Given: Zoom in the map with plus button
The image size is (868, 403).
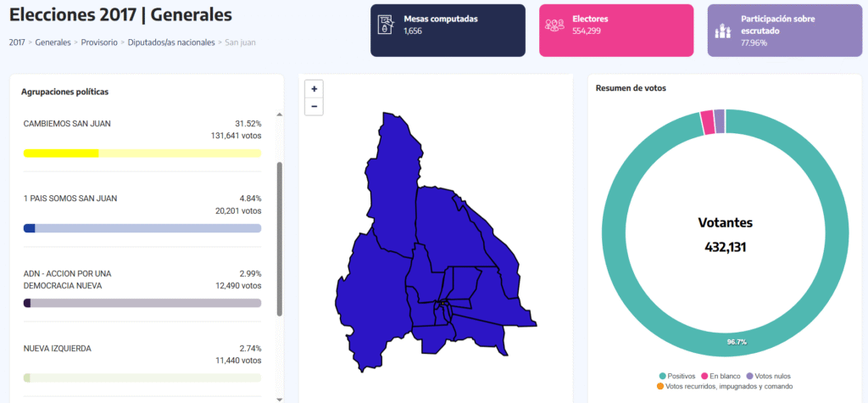Looking at the screenshot, I should click(x=314, y=89).
